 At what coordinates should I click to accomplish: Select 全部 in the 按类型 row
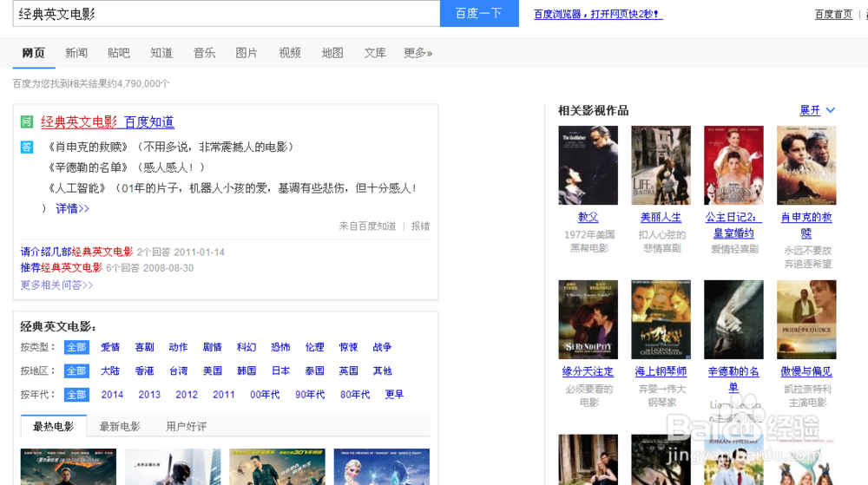click(x=76, y=347)
